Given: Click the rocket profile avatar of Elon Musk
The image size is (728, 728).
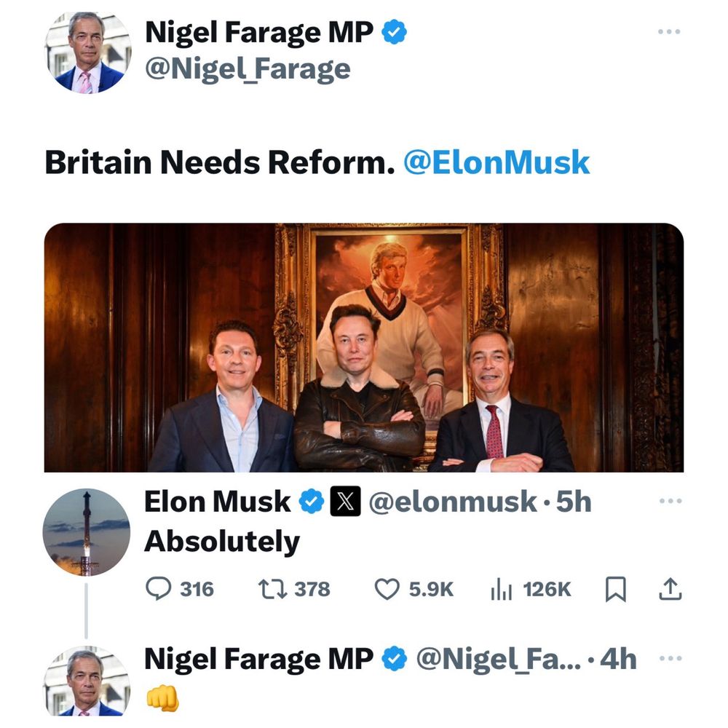Looking at the screenshot, I should 86,532.
